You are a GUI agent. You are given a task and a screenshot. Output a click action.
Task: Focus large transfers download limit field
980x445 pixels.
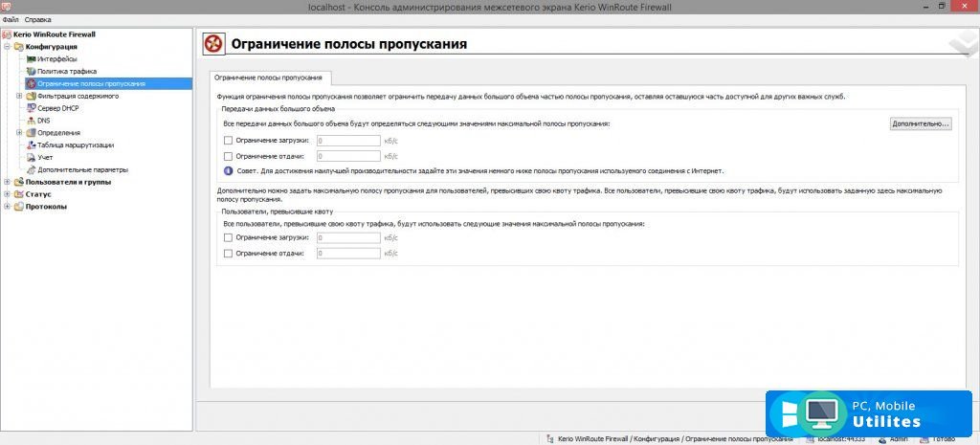[x=348, y=141]
